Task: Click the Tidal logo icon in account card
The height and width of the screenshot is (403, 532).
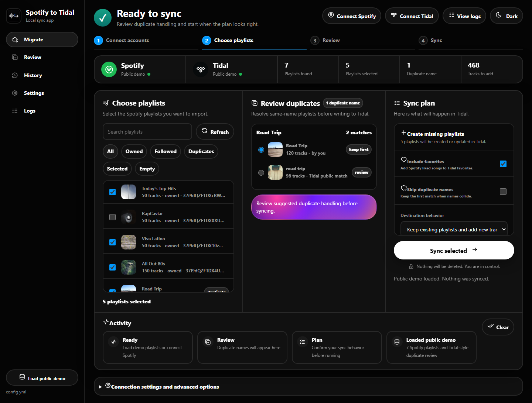Action: tap(201, 69)
